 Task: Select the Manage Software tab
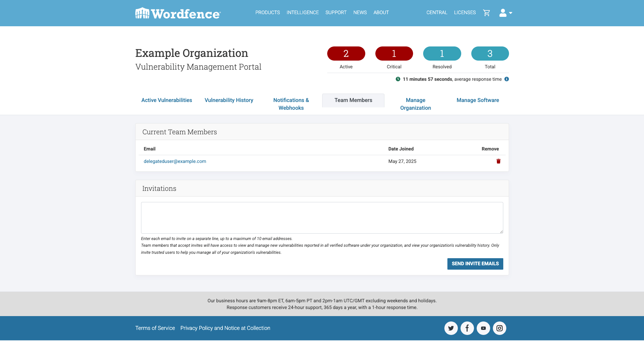478,100
